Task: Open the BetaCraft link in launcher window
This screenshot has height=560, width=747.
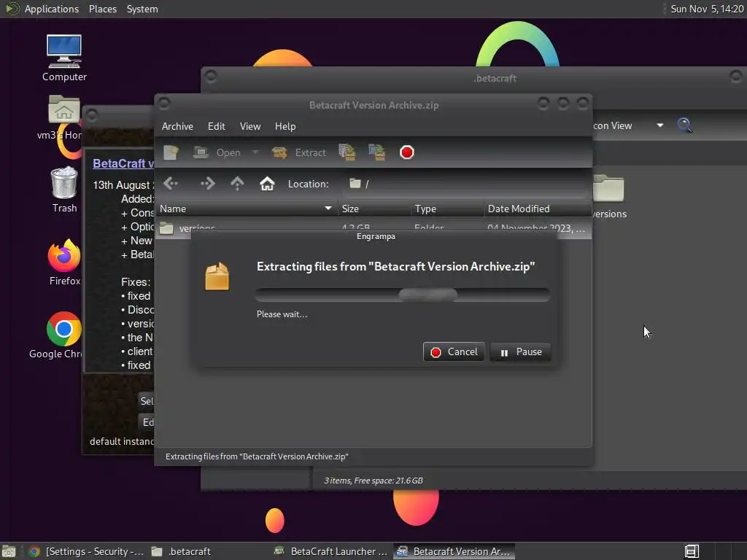Action: click(x=123, y=163)
